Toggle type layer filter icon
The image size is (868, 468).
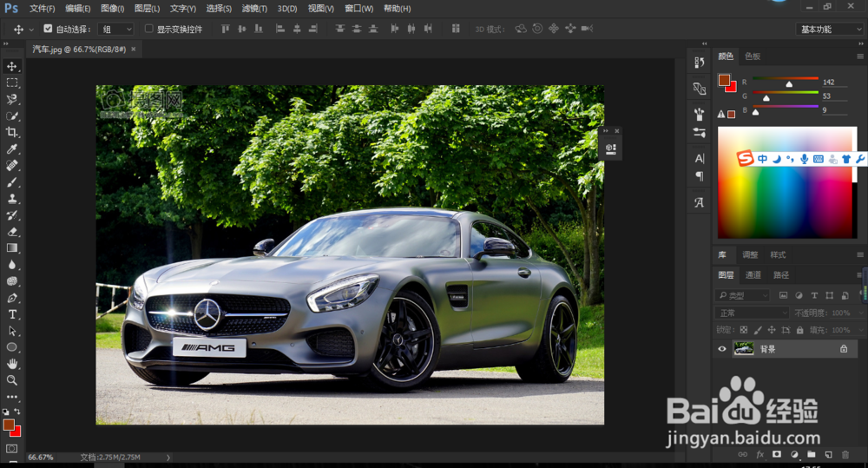[814, 296]
